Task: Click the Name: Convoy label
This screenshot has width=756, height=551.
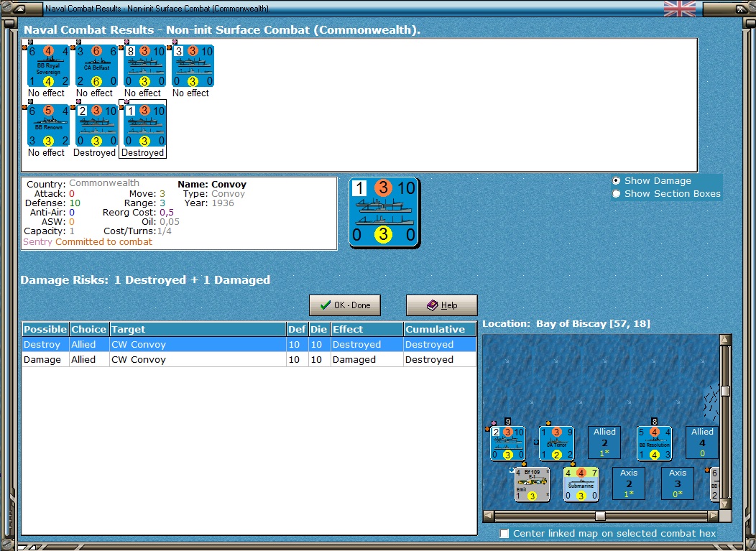Action: [x=212, y=184]
